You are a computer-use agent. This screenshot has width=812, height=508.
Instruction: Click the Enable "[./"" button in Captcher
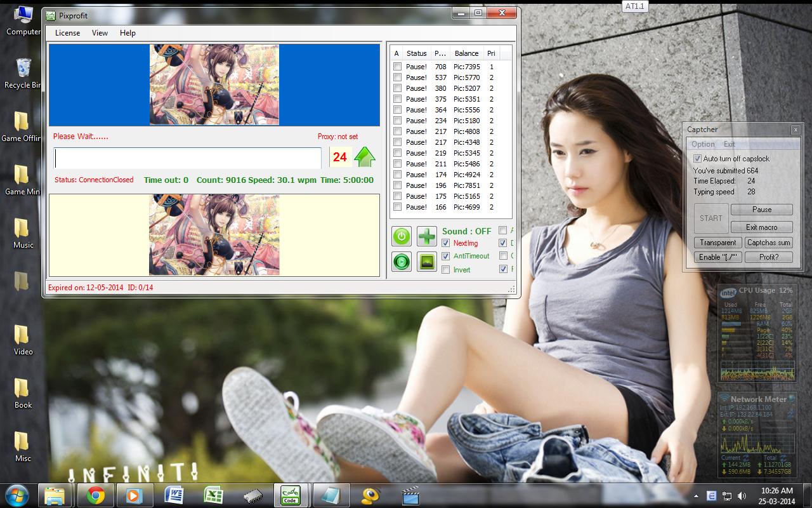(718, 257)
